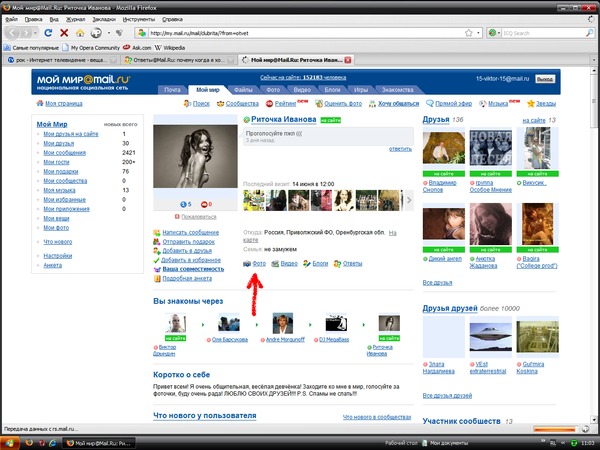This screenshot has height=450, width=600.
Task: Open Мои сообщения in sidebar
Action: tap(65, 153)
